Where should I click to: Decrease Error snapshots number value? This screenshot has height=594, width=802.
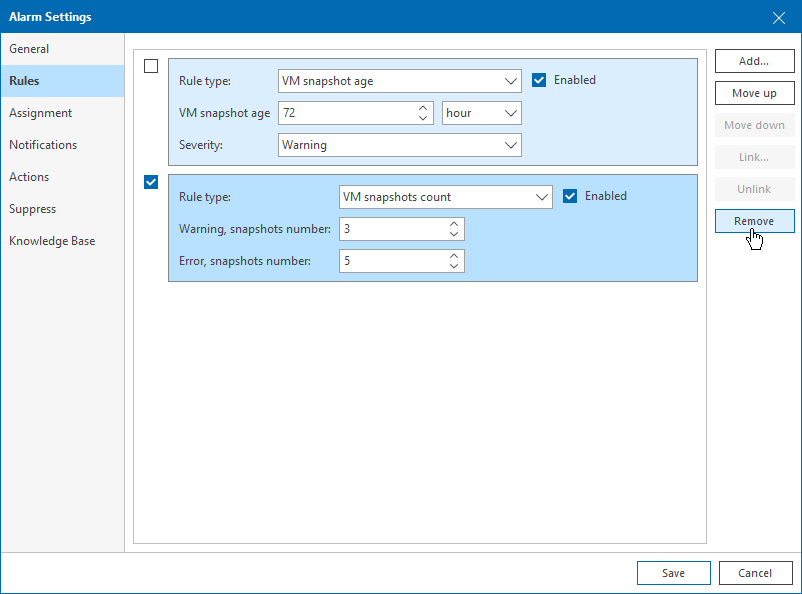point(454,266)
